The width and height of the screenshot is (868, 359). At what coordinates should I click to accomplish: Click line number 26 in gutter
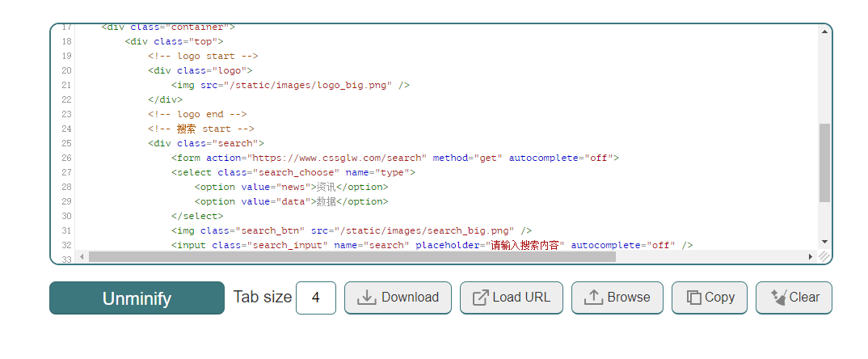66,158
